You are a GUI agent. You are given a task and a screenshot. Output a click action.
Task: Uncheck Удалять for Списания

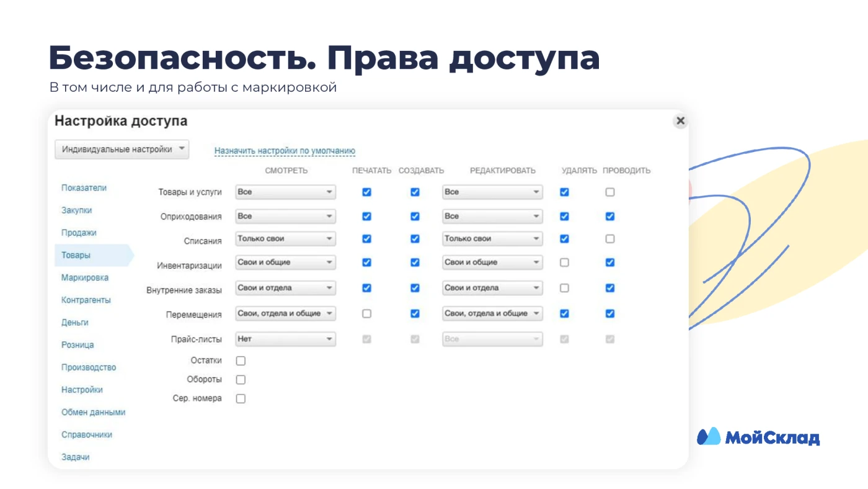pyautogui.click(x=564, y=239)
